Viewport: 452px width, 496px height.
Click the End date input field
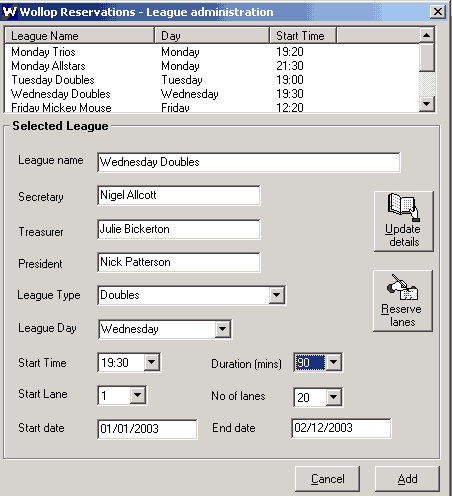coord(341,428)
